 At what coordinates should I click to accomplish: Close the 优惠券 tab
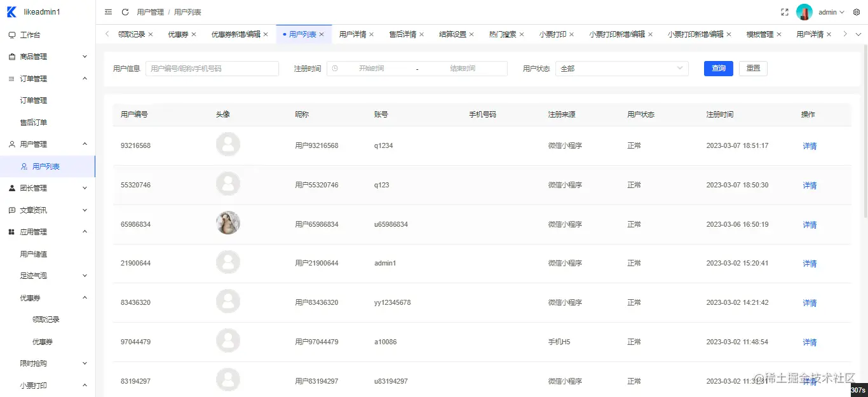[194, 34]
